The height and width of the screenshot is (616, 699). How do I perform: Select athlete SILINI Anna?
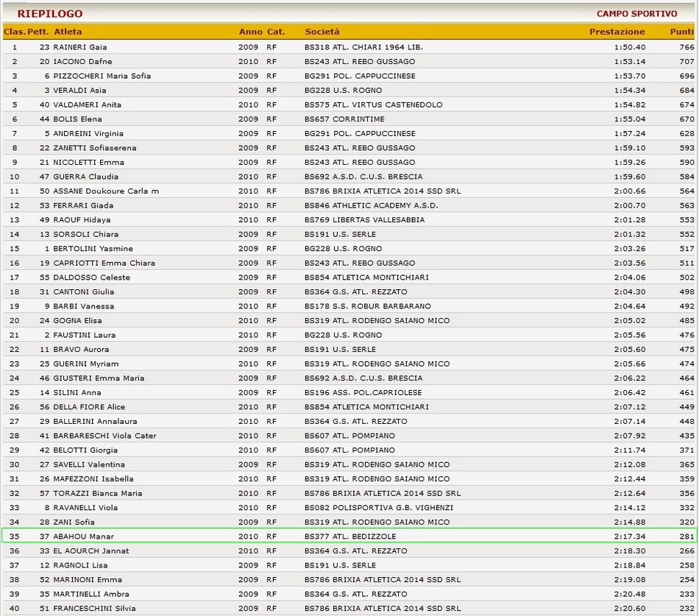pyautogui.click(x=77, y=392)
